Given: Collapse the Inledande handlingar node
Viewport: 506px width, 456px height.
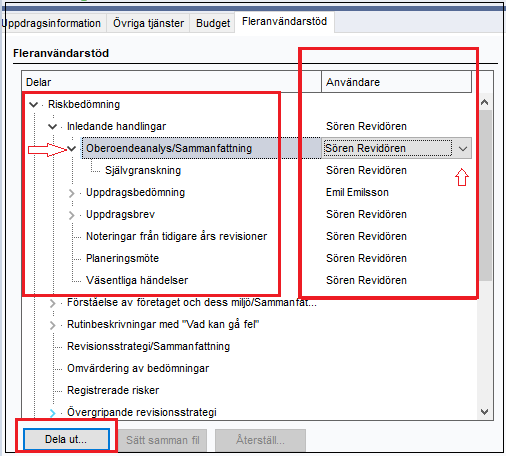Looking at the screenshot, I should coord(52,127).
